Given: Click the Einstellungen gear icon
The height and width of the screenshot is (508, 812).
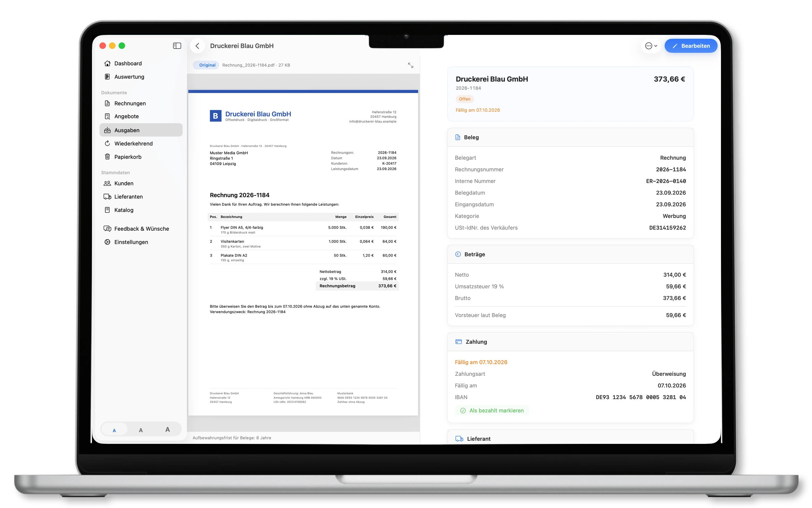Looking at the screenshot, I should pyautogui.click(x=108, y=242).
